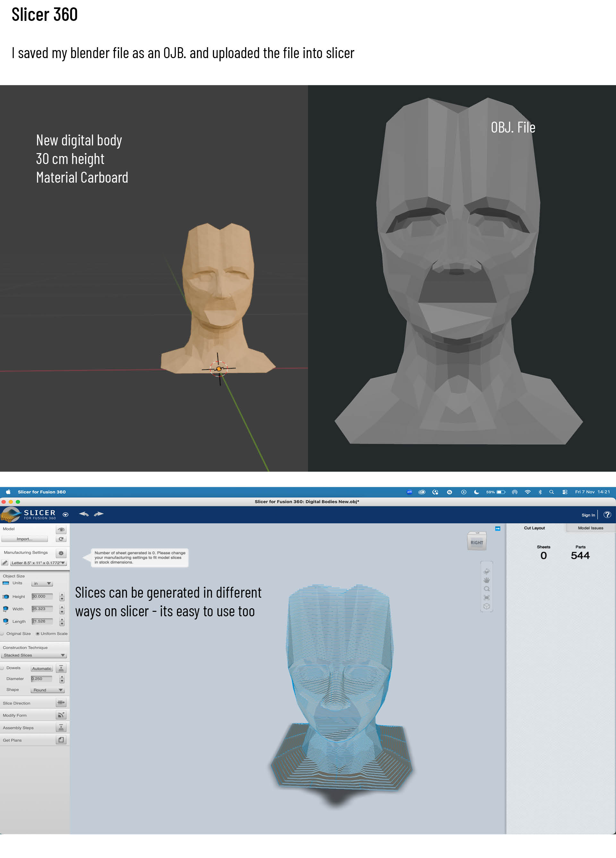This screenshot has height=858, width=616.
Task: Expand the Units dropdown
Action: [42, 583]
